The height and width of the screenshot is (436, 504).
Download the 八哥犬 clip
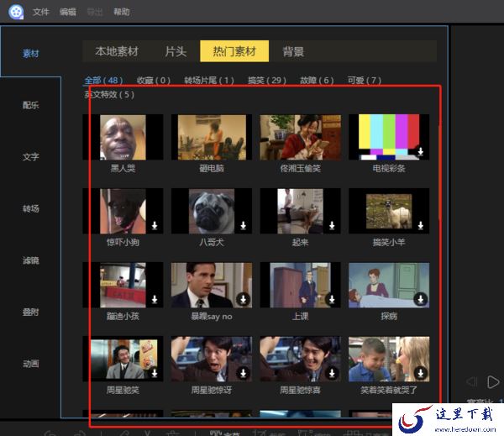pos(244,225)
